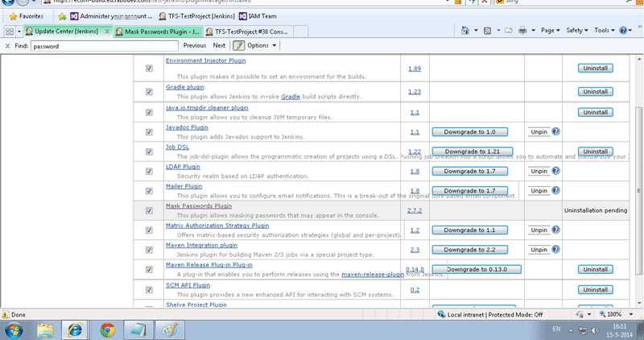Open help icon beside Matrix Authorization Unpin
Viewport: 644px width, 340px height.
[555, 230]
